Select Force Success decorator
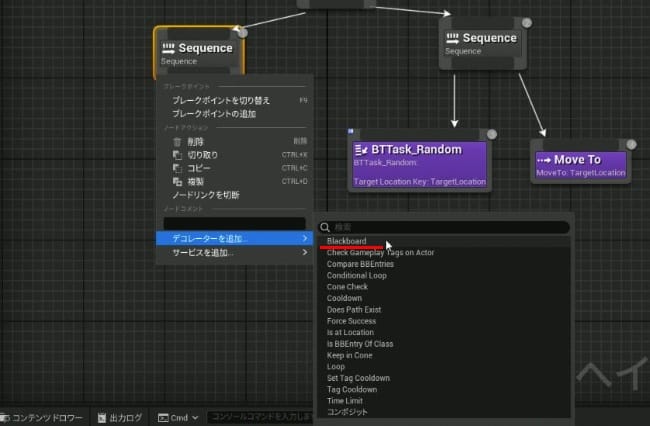650x426 pixels. [351, 321]
